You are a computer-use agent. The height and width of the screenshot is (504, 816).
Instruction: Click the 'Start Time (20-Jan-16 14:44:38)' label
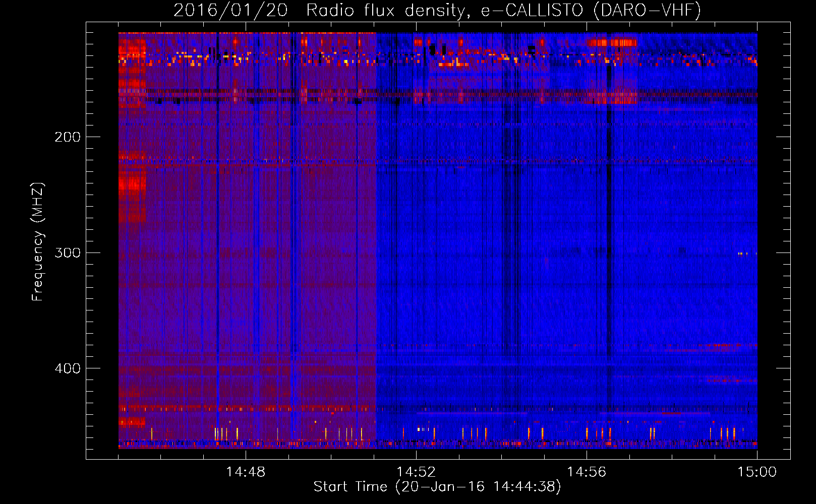[x=437, y=487]
